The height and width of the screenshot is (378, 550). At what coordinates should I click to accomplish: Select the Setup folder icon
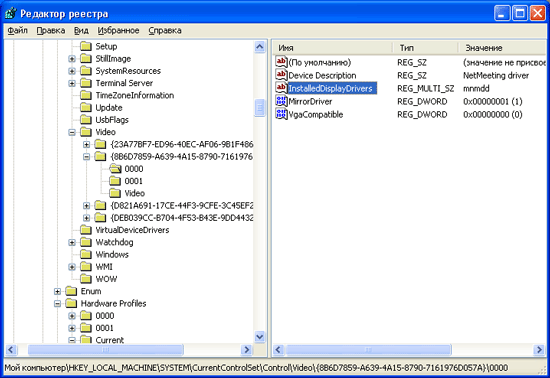tap(86, 46)
